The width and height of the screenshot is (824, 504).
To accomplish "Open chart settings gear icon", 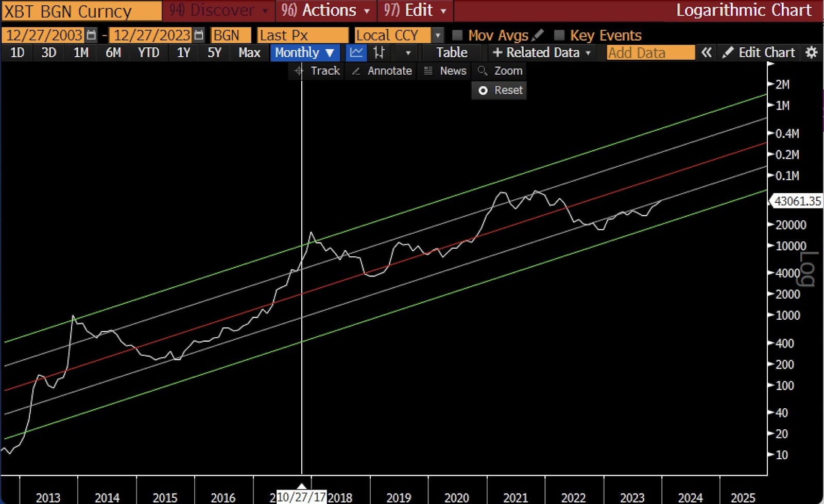I will [x=811, y=53].
